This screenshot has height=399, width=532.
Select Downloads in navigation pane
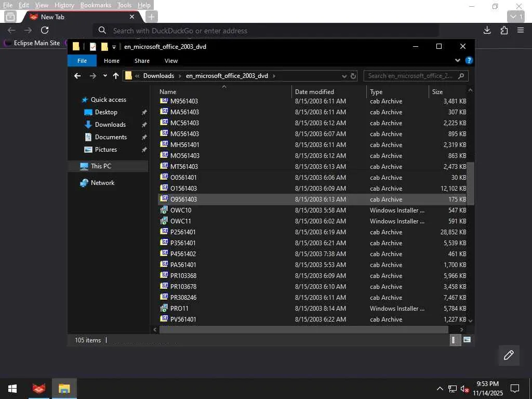110,125
